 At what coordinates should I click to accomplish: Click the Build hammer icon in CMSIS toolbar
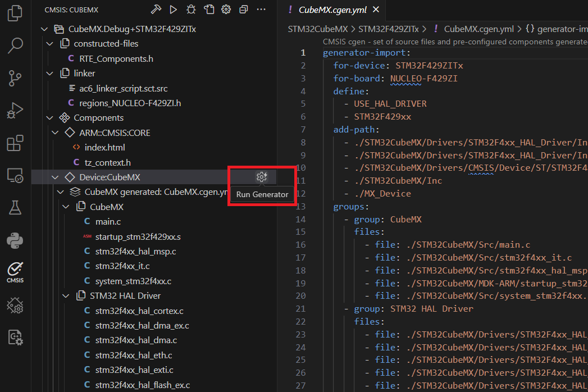[x=156, y=10]
